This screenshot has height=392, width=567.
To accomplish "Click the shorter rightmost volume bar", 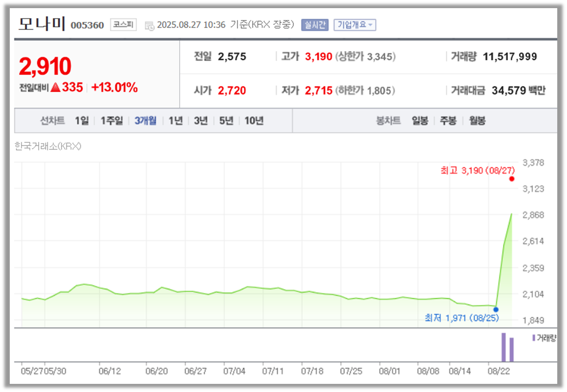I will tap(512, 349).
